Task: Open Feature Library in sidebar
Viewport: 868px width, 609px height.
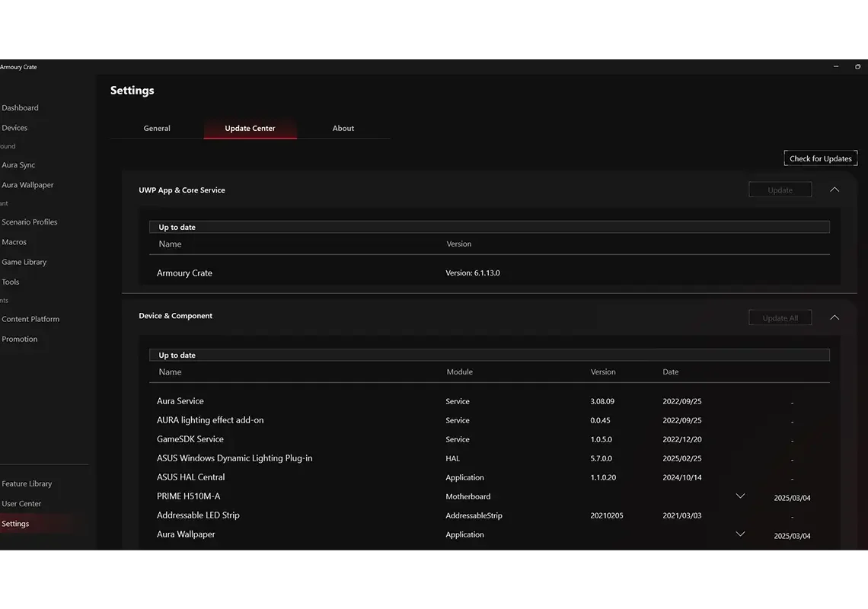Action: tap(27, 483)
